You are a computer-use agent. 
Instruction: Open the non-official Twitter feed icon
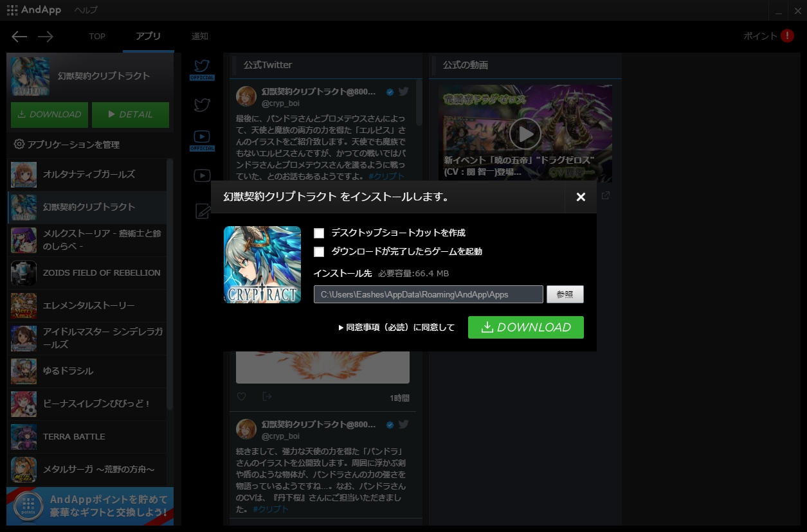click(x=202, y=105)
